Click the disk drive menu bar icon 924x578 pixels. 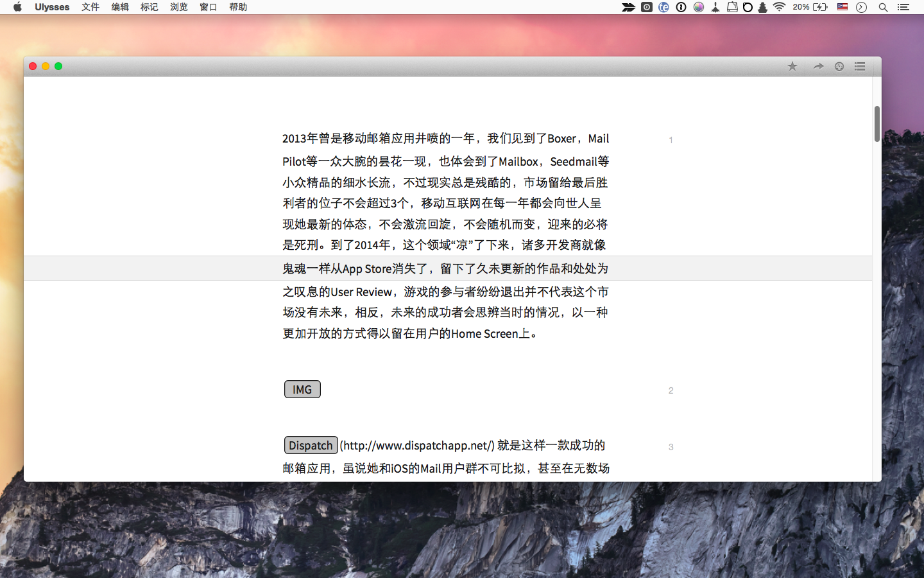point(732,7)
